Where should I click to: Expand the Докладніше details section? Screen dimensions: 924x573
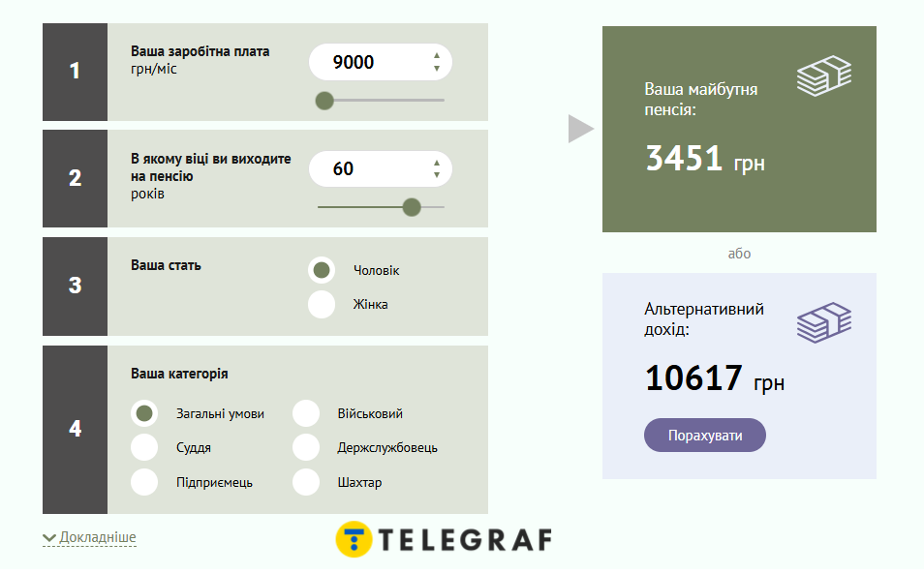pyautogui.click(x=90, y=537)
